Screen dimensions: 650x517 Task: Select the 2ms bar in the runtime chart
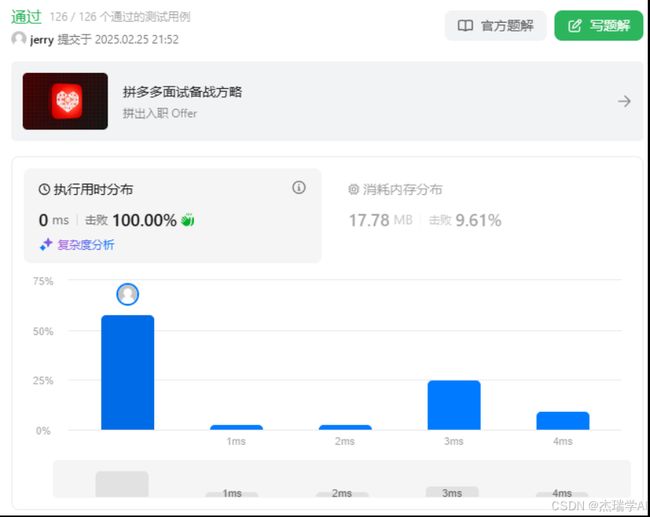(345, 427)
